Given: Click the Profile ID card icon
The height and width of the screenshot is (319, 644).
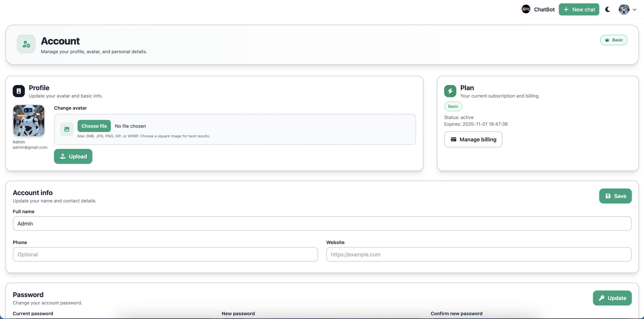Looking at the screenshot, I should (19, 91).
